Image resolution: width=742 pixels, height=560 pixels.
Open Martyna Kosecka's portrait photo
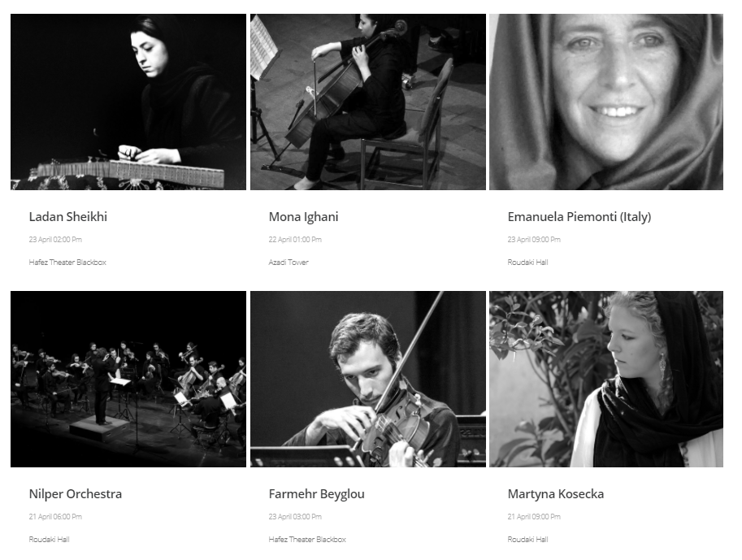click(x=606, y=380)
